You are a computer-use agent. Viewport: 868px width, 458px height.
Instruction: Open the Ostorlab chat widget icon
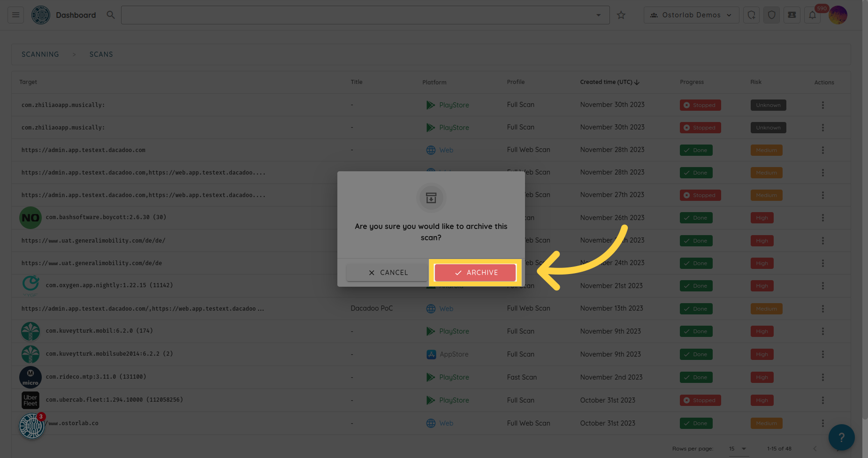click(x=31, y=426)
